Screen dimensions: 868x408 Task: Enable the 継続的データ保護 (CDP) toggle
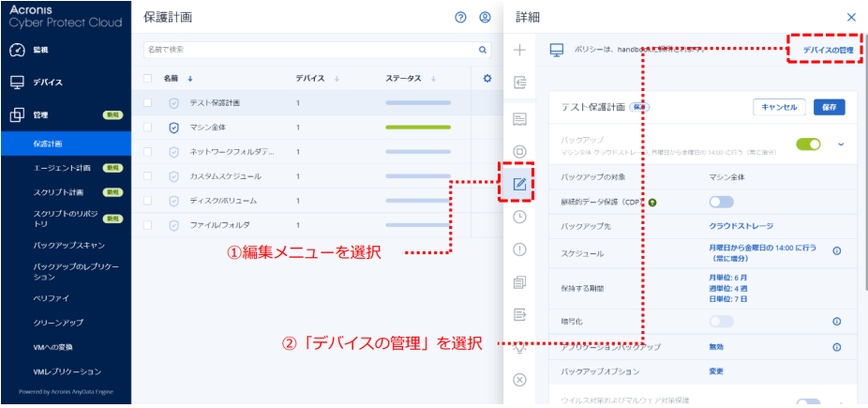click(x=721, y=201)
